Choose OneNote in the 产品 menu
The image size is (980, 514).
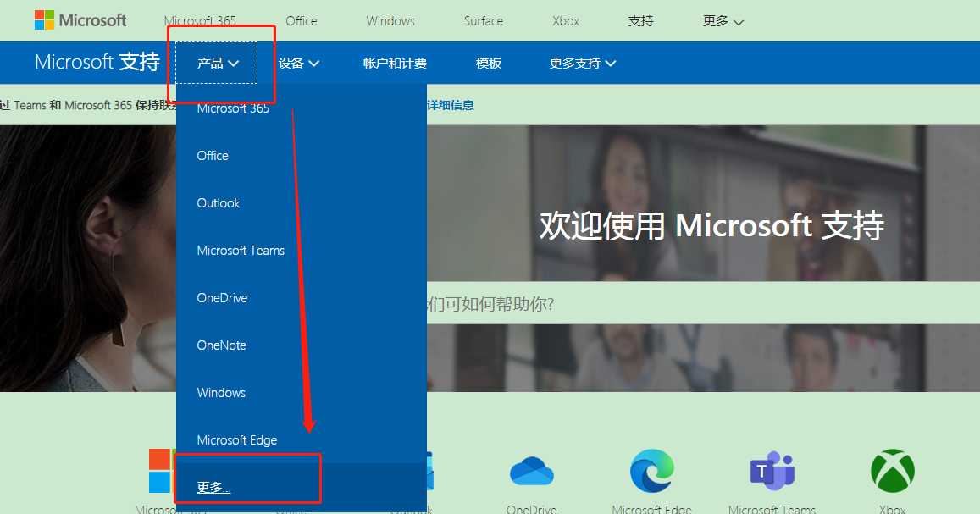pos(221,345)
